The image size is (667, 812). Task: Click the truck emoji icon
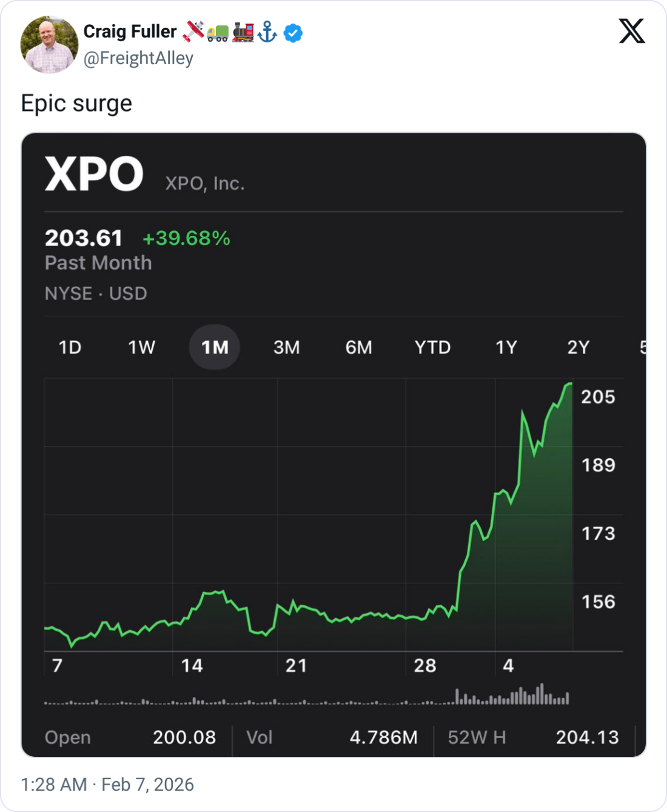[218, 33]
